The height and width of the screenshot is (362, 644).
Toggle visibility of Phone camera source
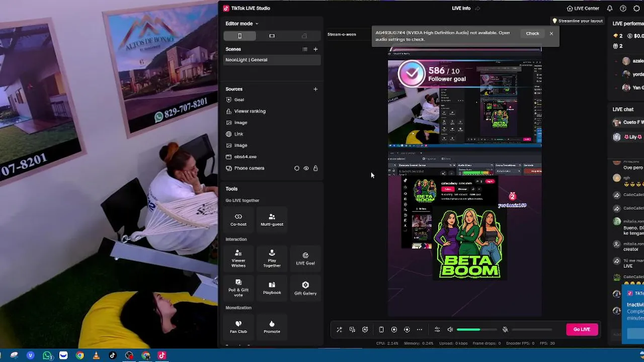coord(306,168)
